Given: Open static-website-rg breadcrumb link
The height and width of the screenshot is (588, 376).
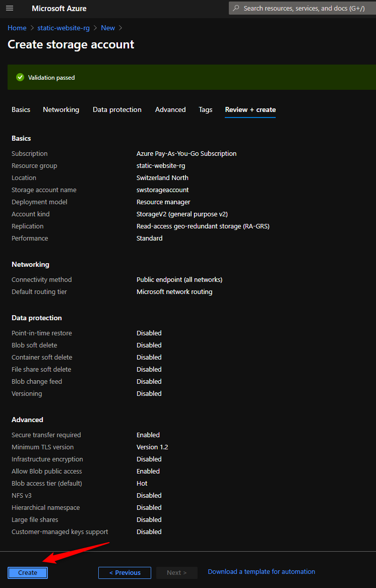Looking at the screenshot, I should 64,28.
